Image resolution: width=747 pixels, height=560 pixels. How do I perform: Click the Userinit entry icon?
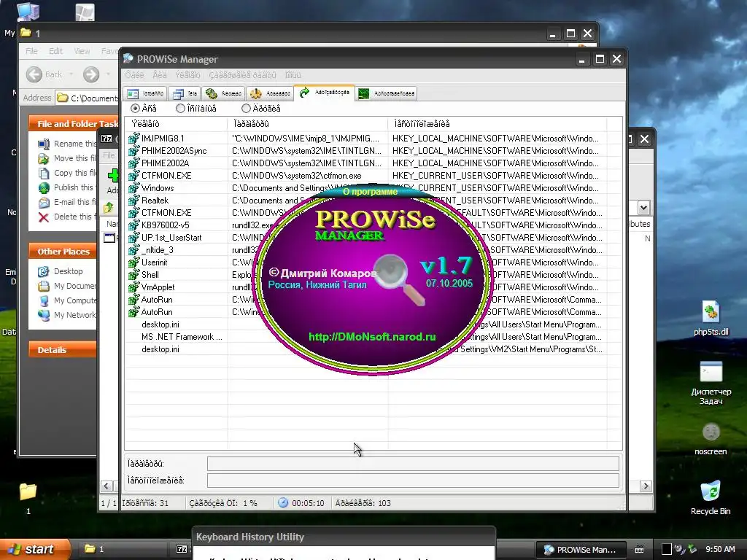point(133,262)
